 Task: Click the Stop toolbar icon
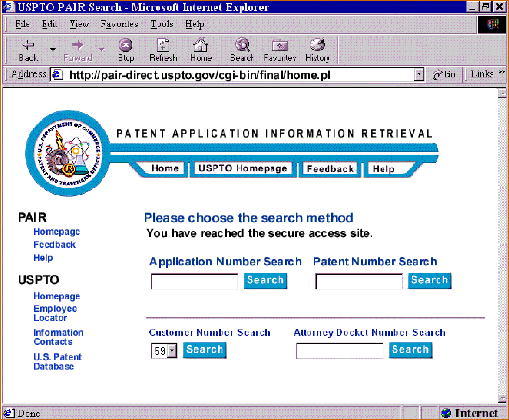click(x=125, y=45)
